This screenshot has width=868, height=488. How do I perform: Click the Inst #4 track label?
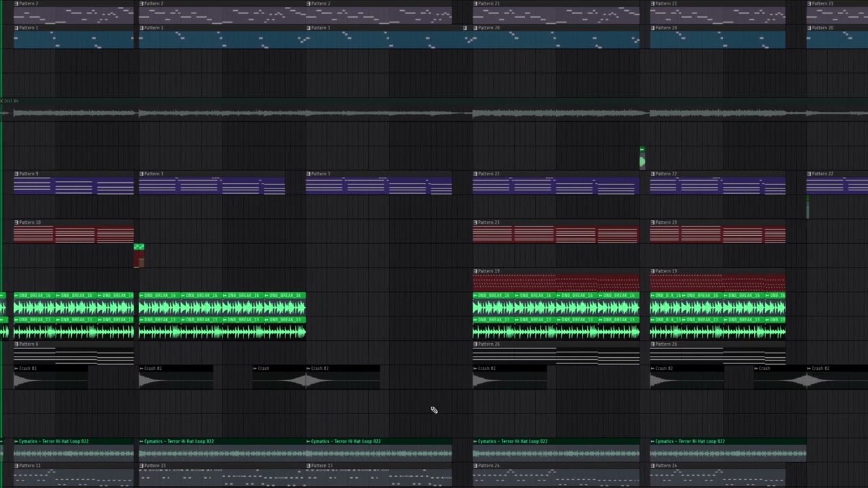click(10, 101)
